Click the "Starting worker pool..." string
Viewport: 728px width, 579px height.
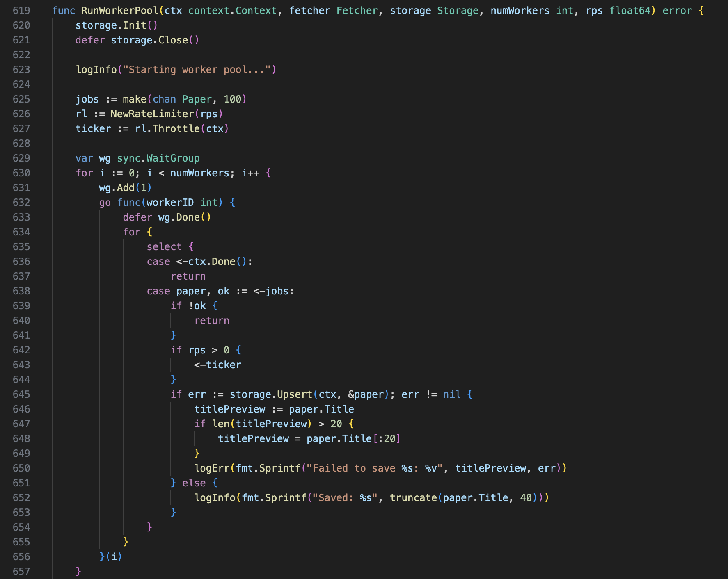point(197,70)
